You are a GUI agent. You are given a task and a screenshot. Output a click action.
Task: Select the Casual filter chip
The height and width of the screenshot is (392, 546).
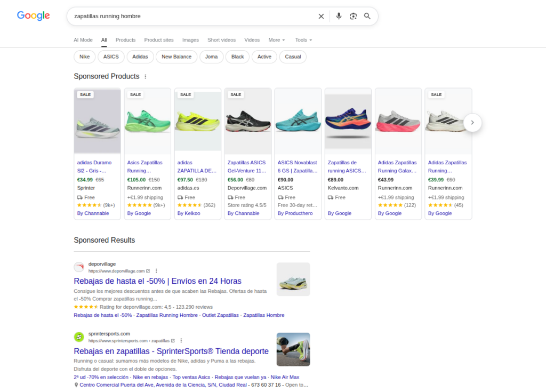(293, 57)
